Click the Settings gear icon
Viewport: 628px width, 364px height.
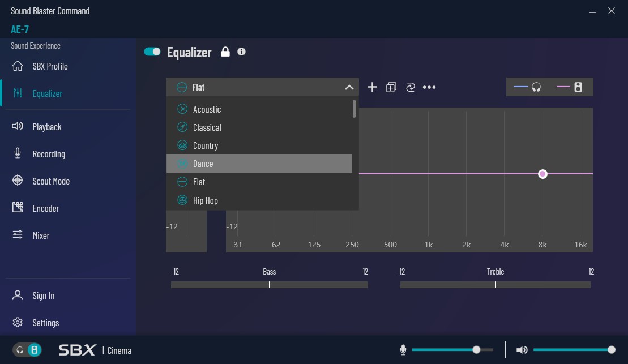(x=18, y=322)
